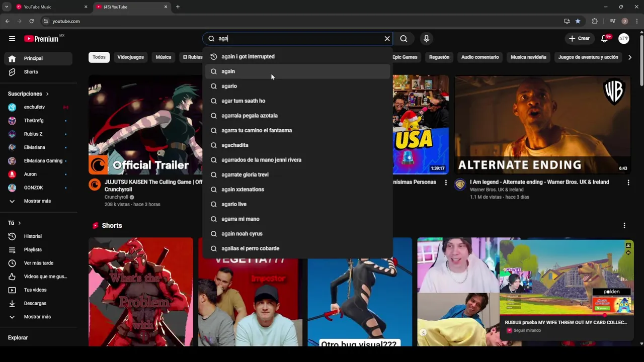This screenshot has width=644, height=362.
Task: Open the TheGrefg subscription
Action: click(38, 121)
